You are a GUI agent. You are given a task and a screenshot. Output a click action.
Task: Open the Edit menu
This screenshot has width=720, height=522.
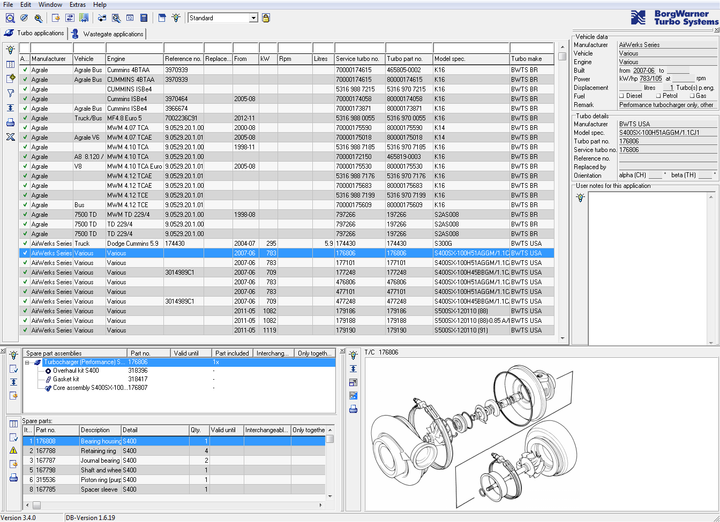26,5
